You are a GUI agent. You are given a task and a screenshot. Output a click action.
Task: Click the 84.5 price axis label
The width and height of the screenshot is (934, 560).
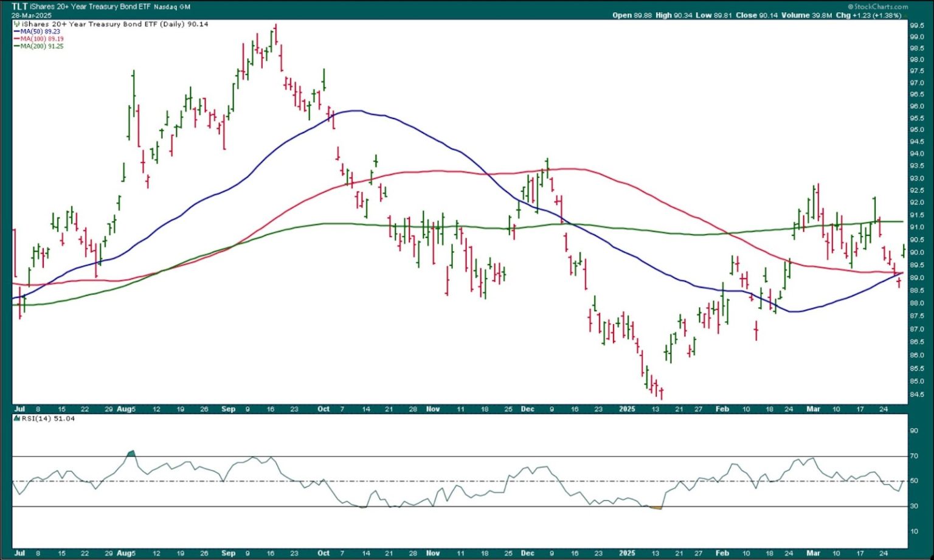[x=917, y=395]
